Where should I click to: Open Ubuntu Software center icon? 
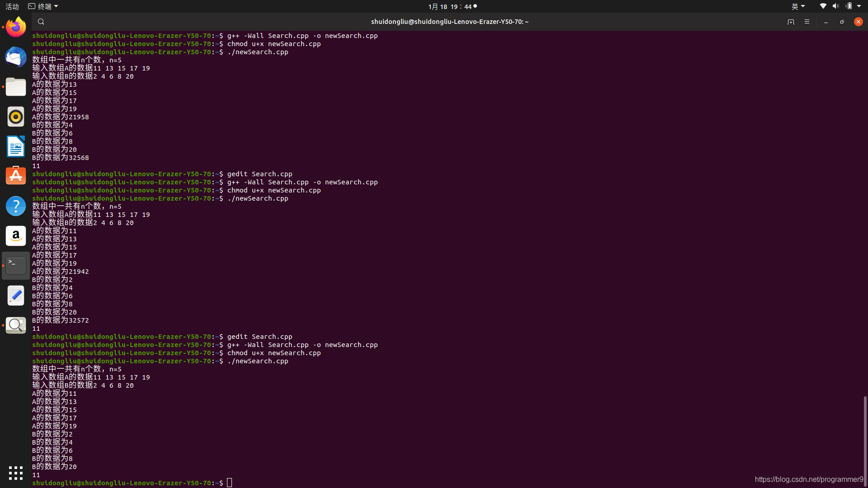(16, 176)
